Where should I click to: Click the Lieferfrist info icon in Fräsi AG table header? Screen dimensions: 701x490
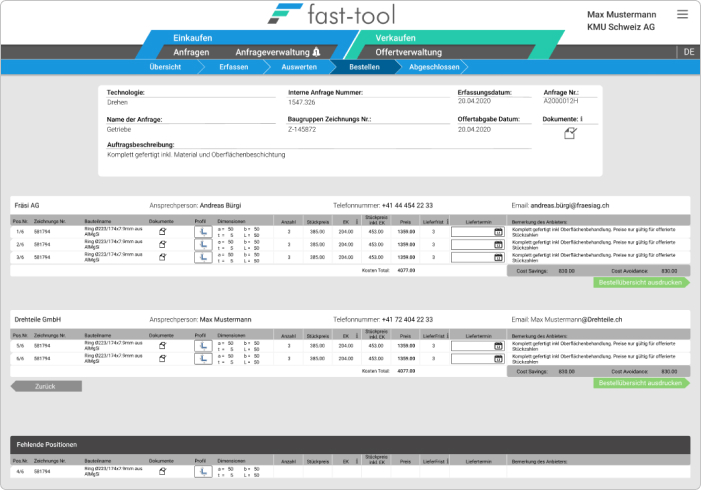(447, 222)
